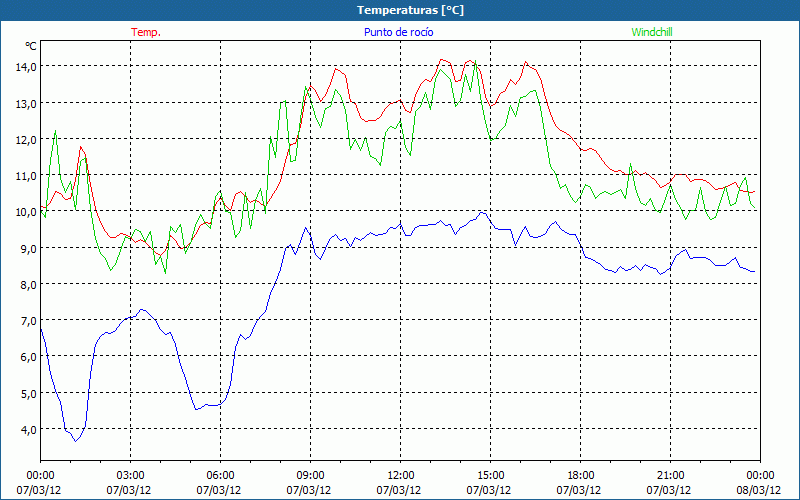Select the 5,0 y-axis value
This screenshot has width=800, height=500.
click(x=28, y=393)
